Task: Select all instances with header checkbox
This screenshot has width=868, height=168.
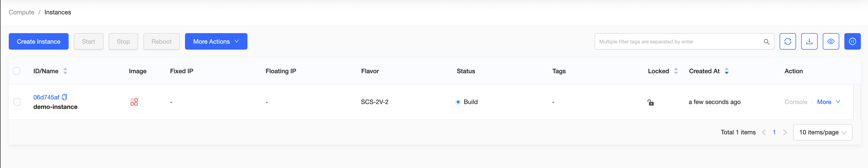Action: [16, 71]
